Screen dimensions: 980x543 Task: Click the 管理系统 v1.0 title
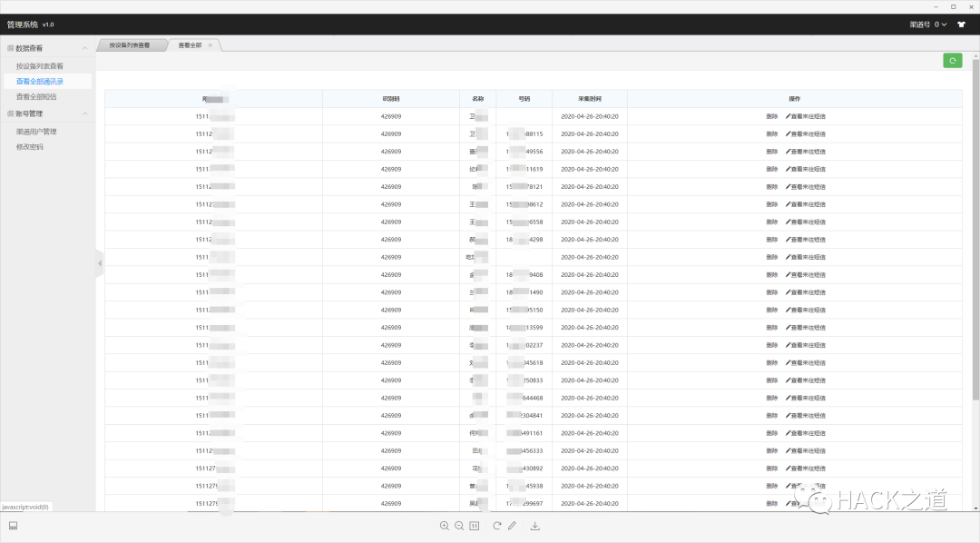coord(31,25)
